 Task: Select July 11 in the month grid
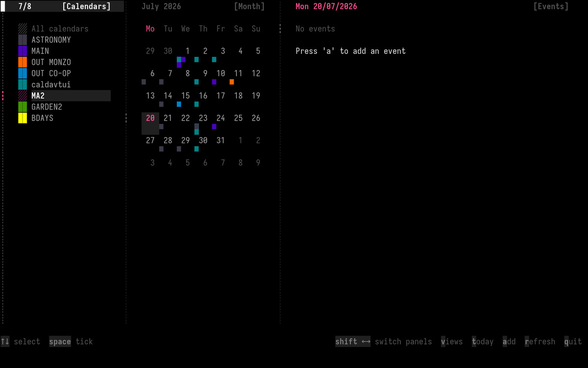click(x=238, y=74)
